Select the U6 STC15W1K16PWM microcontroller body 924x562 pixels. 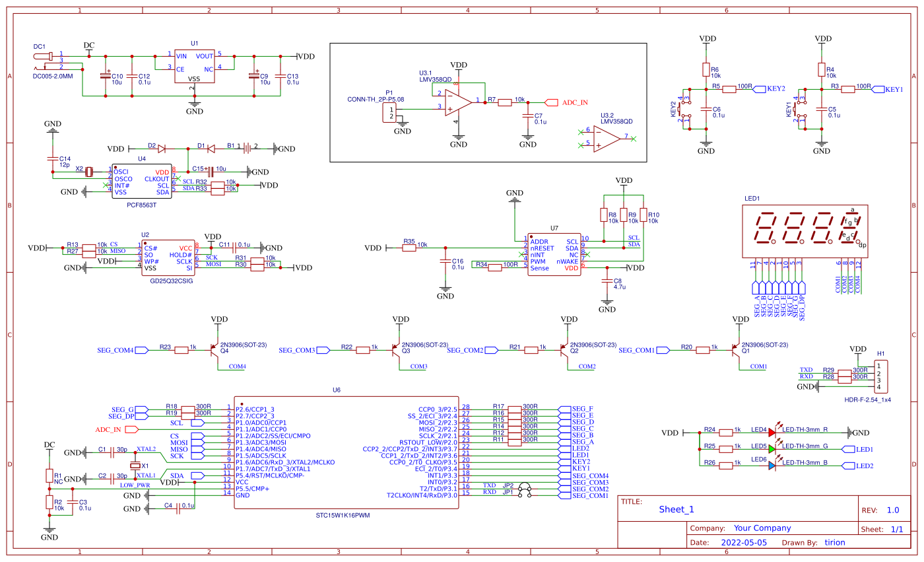click(x=346, y=452)
